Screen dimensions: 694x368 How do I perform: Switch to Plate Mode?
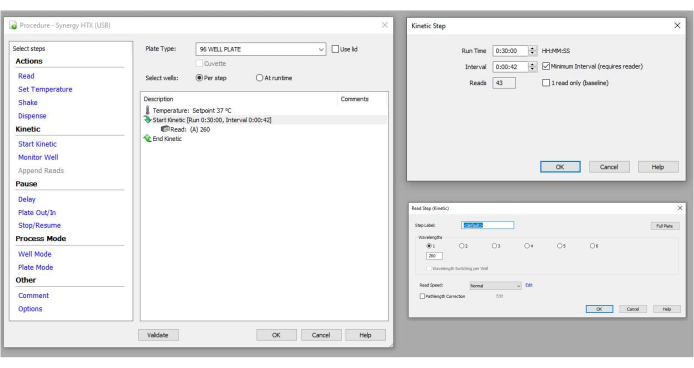[35, 267]
